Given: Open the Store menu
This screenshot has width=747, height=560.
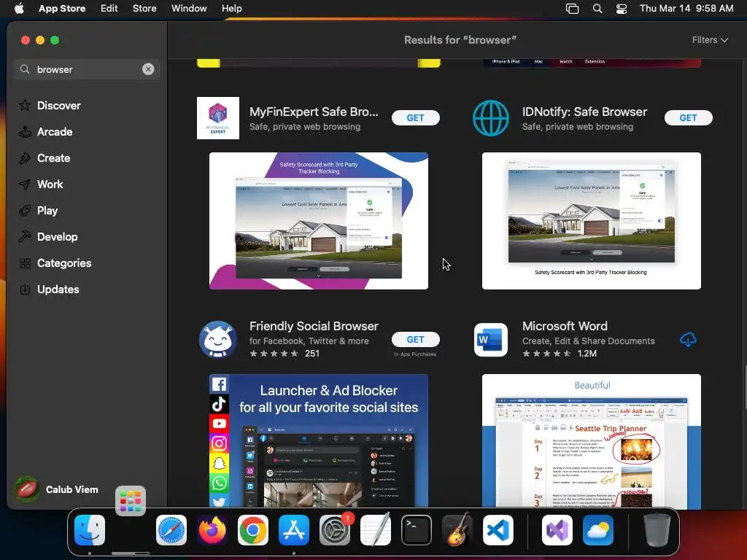Looking at the screenshot, I should point(144,9).
